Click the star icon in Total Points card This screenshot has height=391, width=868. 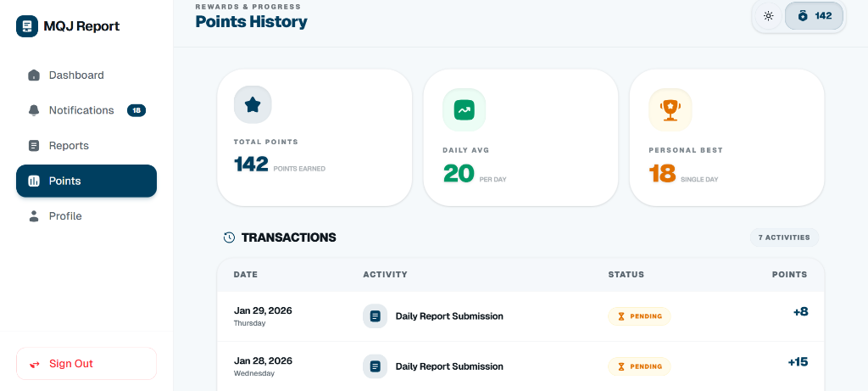pos(253,105)
